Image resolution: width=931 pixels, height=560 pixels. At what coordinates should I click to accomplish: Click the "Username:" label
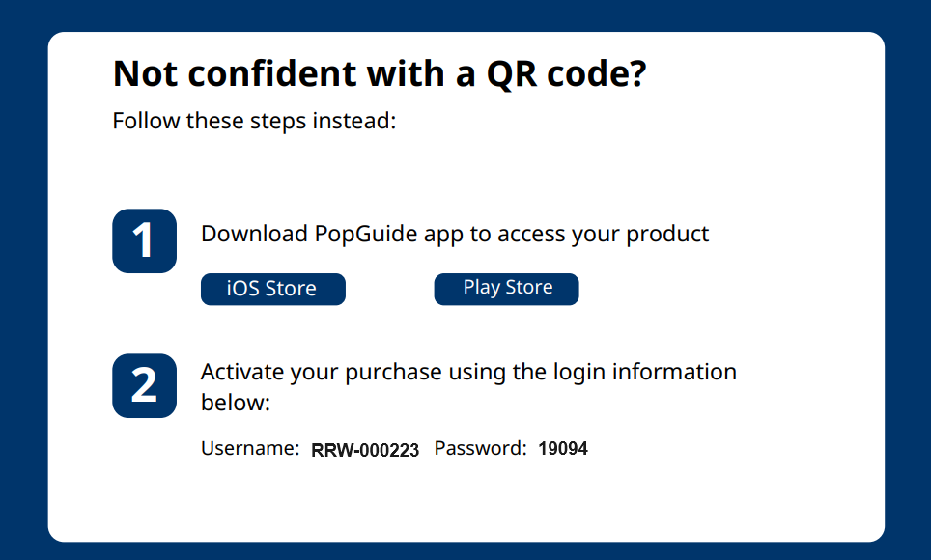tap(250, 448)
